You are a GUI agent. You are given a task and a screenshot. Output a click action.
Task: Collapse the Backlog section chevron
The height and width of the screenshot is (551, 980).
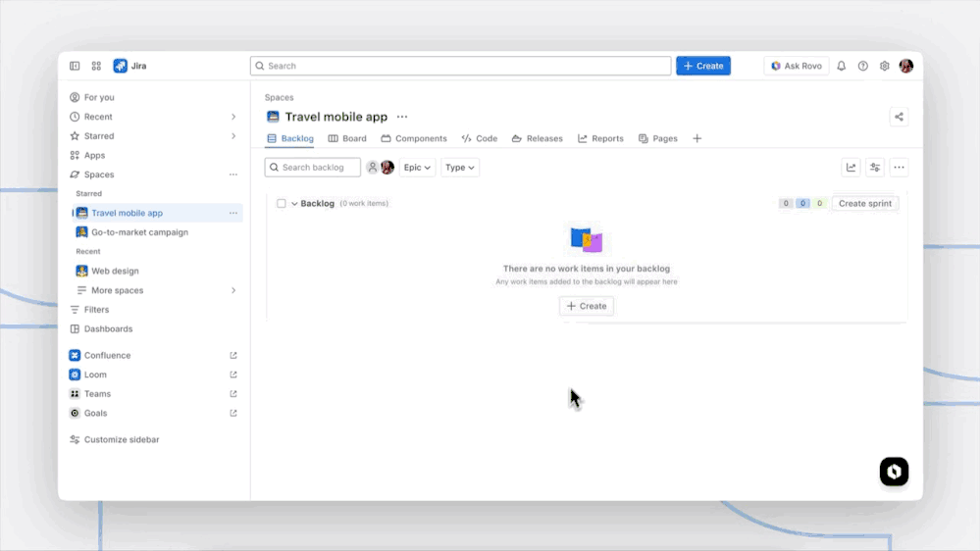pos(294,204)
